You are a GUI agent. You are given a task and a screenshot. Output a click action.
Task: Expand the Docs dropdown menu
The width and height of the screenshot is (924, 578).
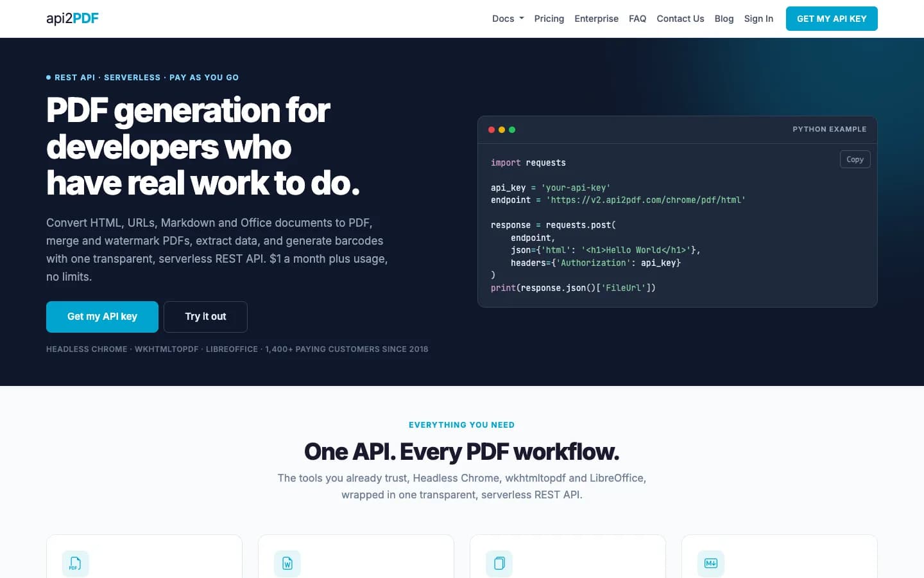(x=508, y=19)
